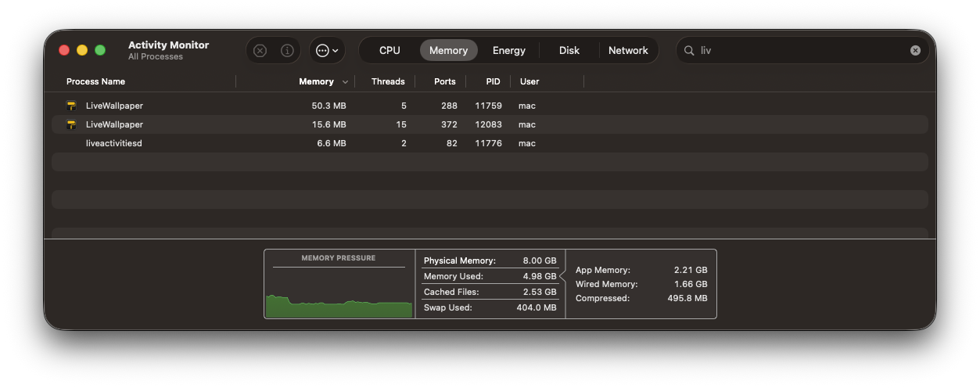Click the Cached Files 2.53 GB entry
980x388 pixels.
(490, 292)
